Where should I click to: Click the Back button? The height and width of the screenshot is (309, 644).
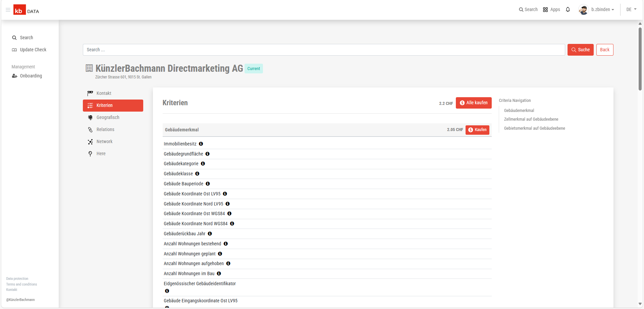605,50
